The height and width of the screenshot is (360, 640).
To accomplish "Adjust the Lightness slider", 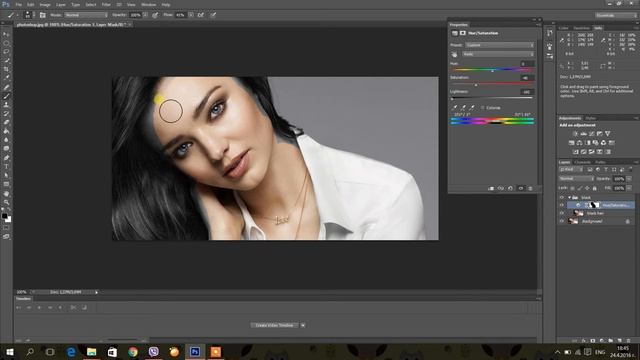I will pyautogui.click(x=452, y=99).
